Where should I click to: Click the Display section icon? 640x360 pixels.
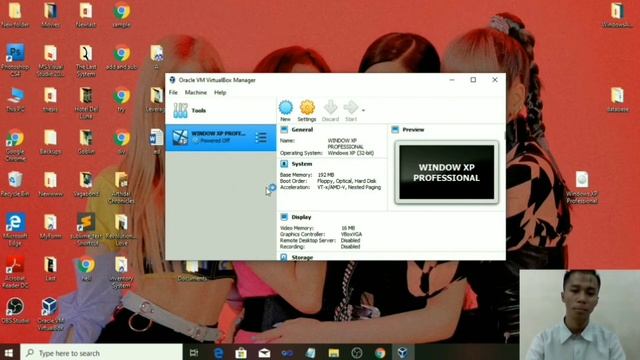tap(284, 217)
